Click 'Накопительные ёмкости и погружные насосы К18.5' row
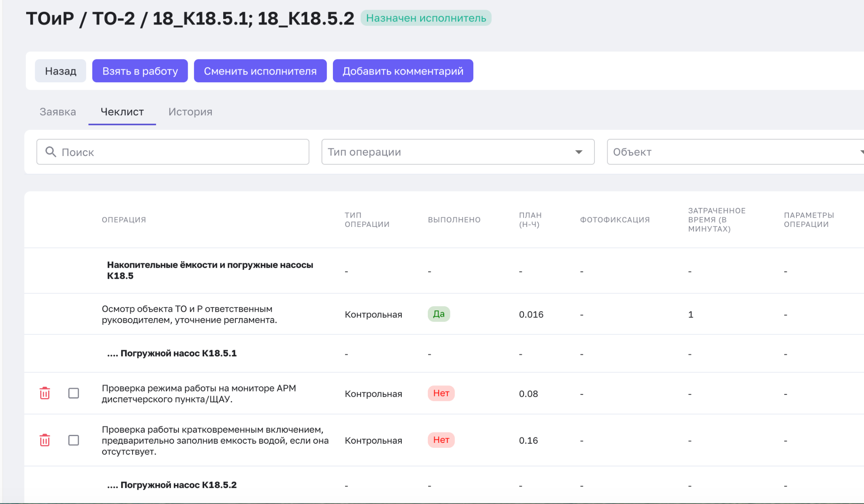 [x=444, y=270]
